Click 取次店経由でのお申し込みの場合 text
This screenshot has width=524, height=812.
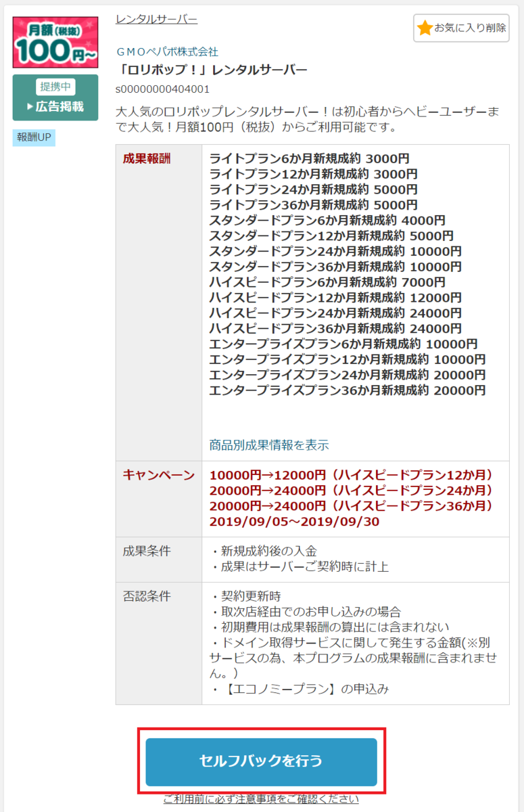click(305, 612)
